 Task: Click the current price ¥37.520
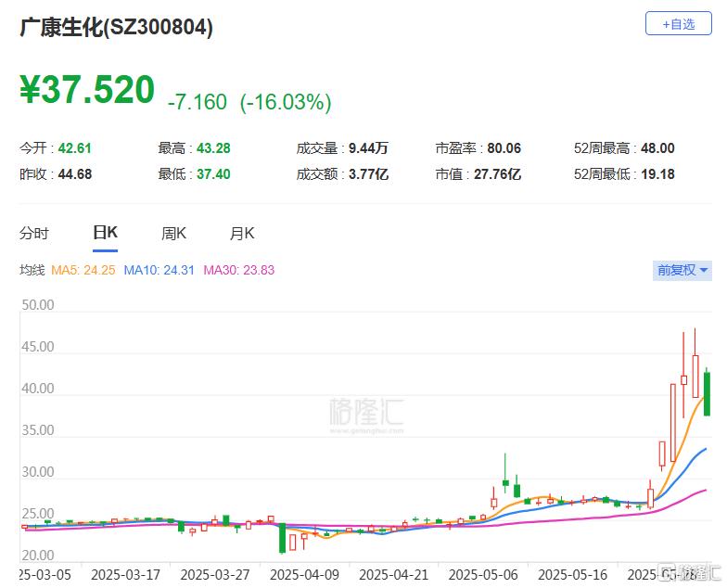pos(87,89)
